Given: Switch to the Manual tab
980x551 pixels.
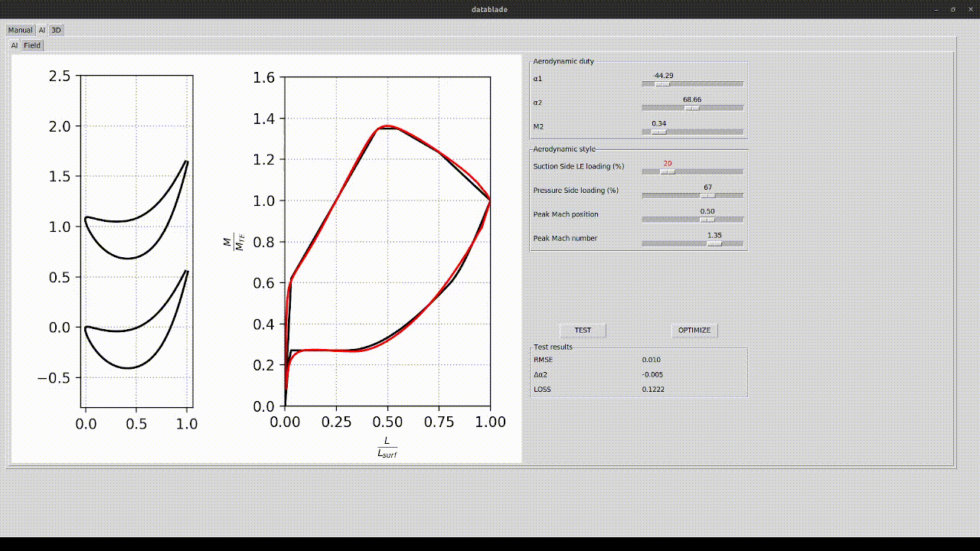Looking at the screenshot, I should (20, 31).
